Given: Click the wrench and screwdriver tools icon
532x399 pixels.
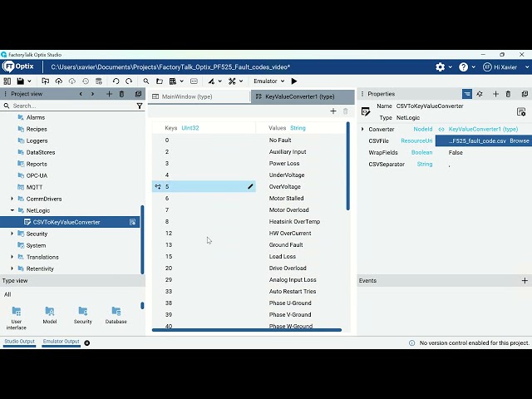Looking at the screenshot, I should [x=232, y=81].
